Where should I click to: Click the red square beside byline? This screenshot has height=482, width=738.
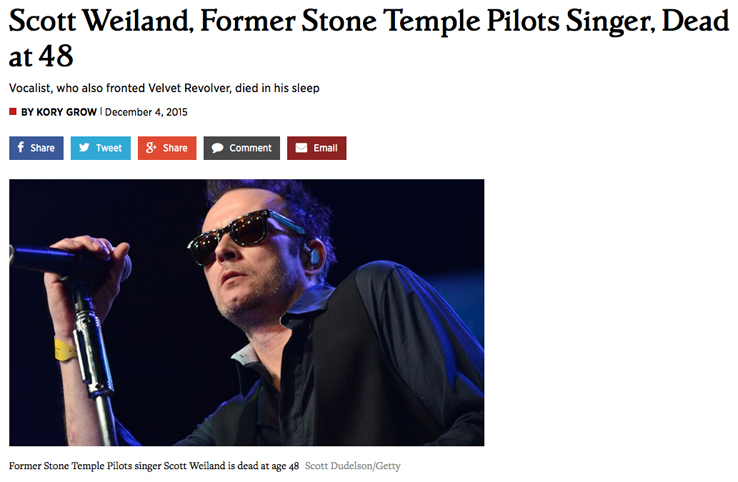pos(13,112)
